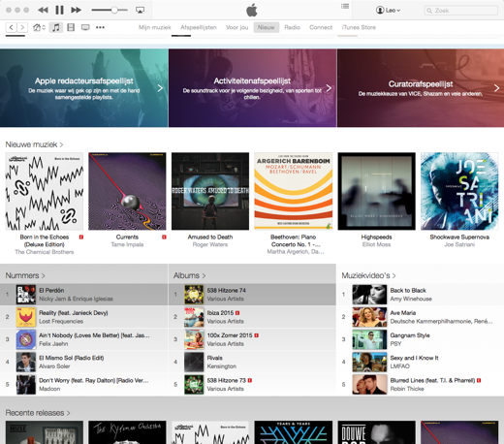Select the Ibiza 2015 album artwork
The image size is (504, 444).
coord(194,317)
